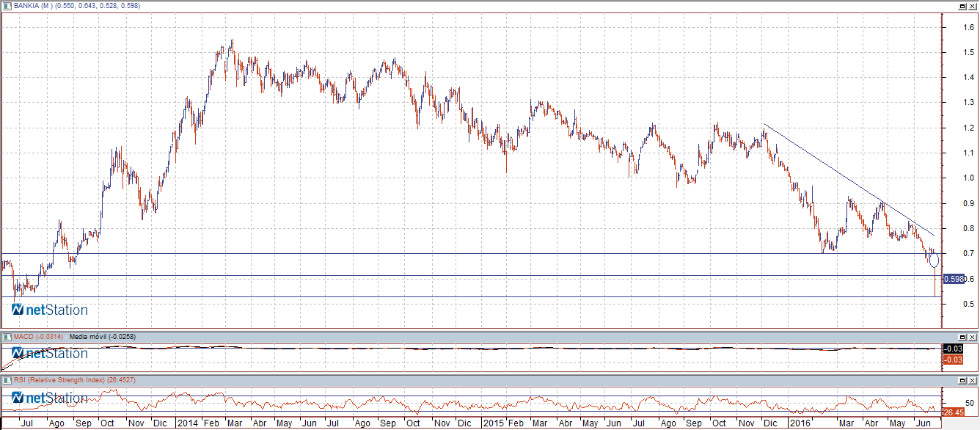Click the MACD panel icon
980x430 pixels.
click(x=6, y=336)
